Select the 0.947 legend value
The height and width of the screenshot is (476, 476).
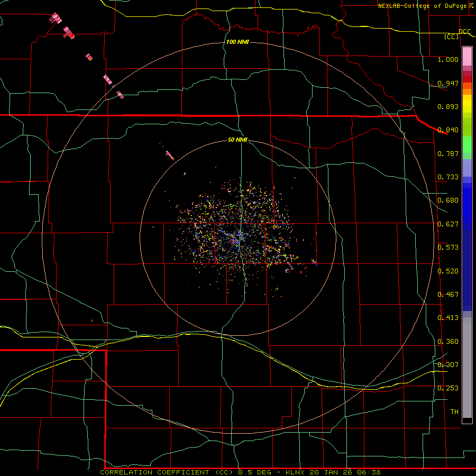[x=448, y=83]
